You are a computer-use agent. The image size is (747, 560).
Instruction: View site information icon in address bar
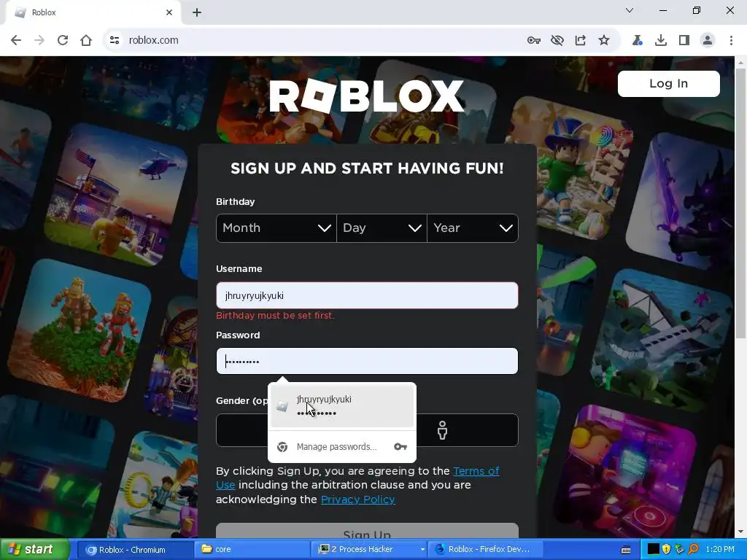115,40
